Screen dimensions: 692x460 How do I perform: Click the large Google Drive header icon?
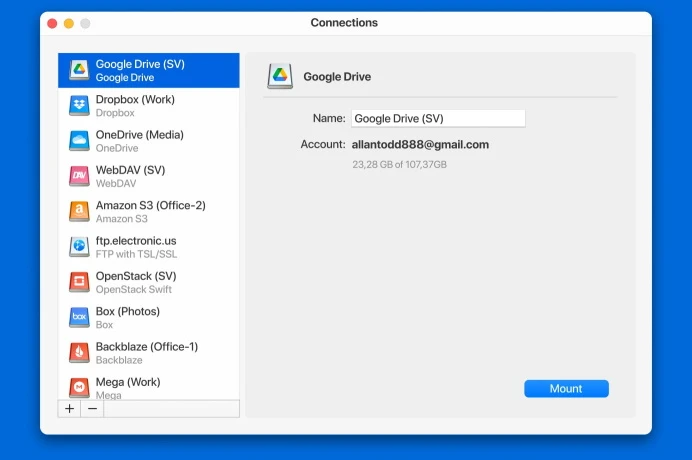pos(279,76)
